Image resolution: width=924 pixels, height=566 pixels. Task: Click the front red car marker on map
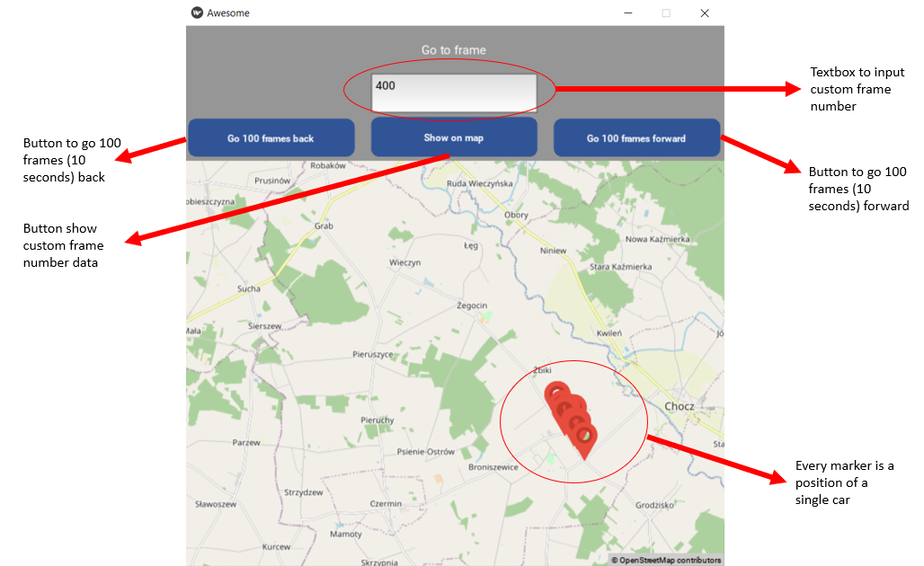584,441
